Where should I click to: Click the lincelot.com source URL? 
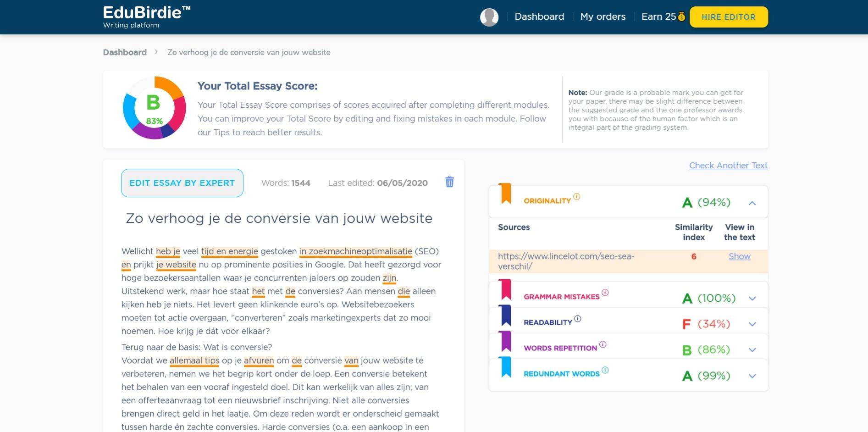(x=566, y=261)
